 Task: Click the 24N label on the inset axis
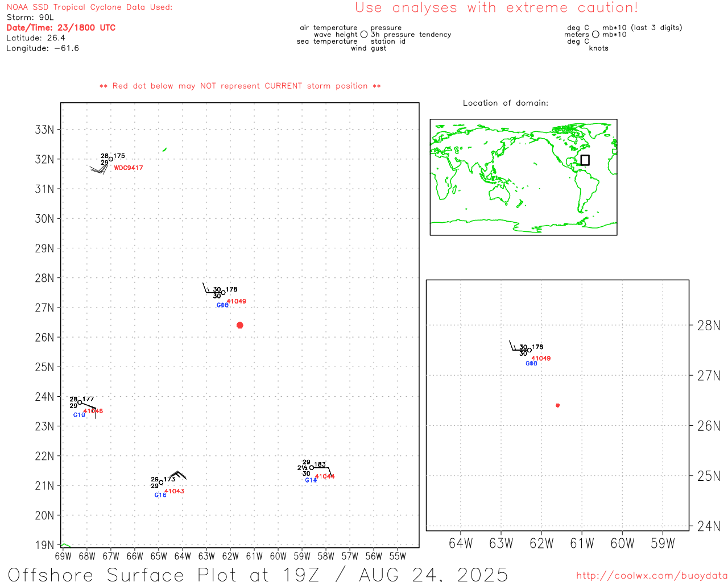(709, 526)
